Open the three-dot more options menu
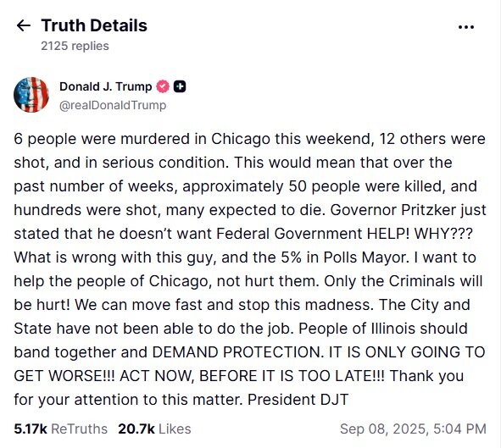Viewport: 501px width, 448px height. click(x=466, y=27)
